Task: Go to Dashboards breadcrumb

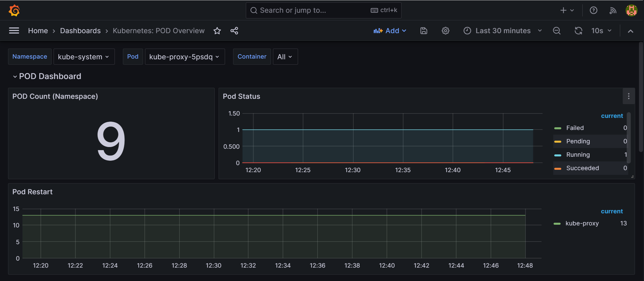Action: 80,31
